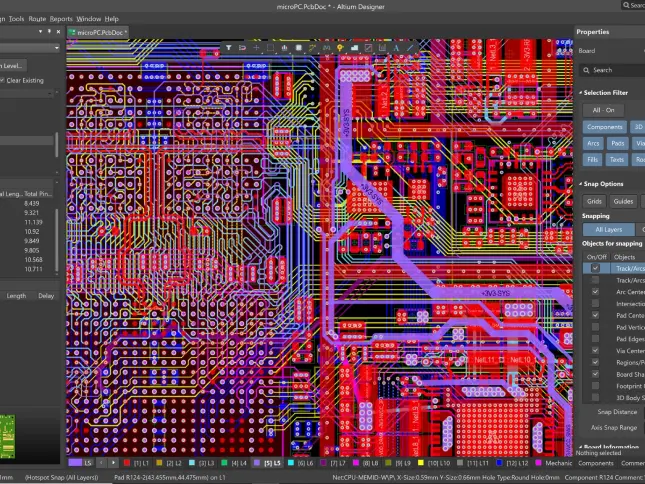This screenshot has width=645, height=484.
Task: Select the dashed rectangle selection tool
Action: coord(270,48)
